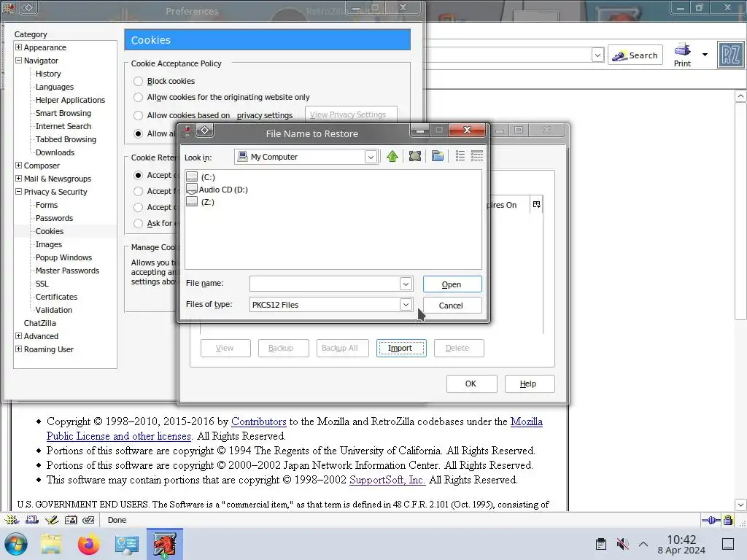747x560 pixels.
Task: Click OK in the certificate manager
Action: 471,384
